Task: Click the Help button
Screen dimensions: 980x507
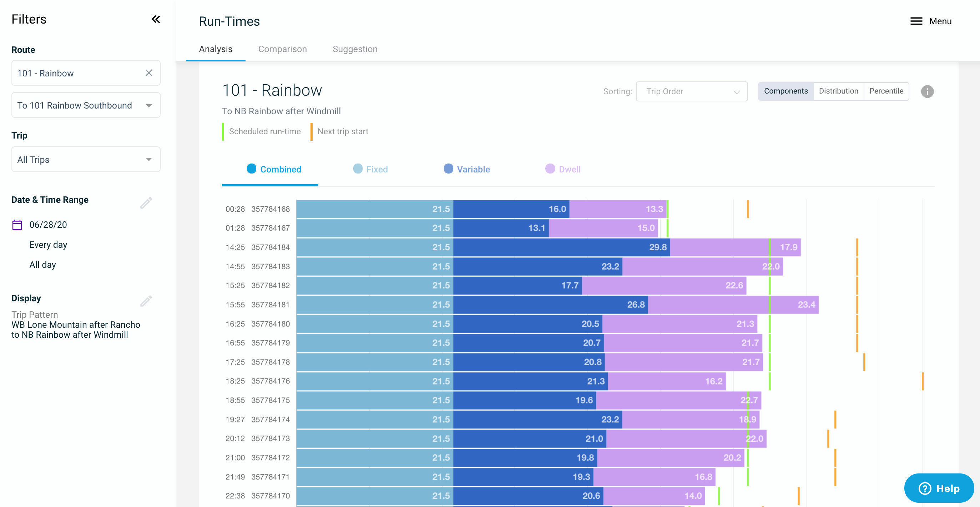Action: 939,488
